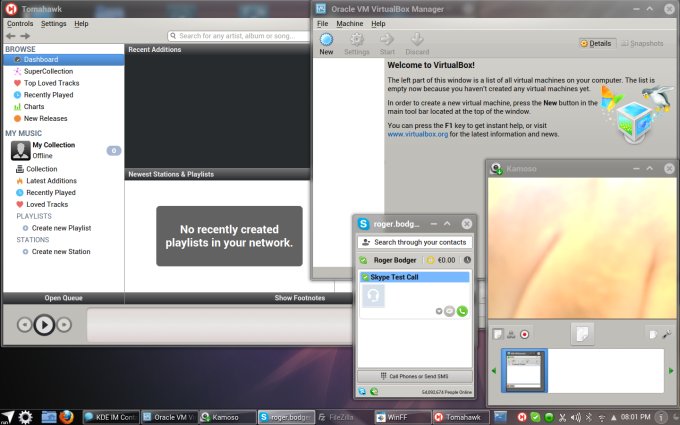Click the wrench configure icon in Kamoso
This screenshot has height=425, width=680.
coord(667,334)
